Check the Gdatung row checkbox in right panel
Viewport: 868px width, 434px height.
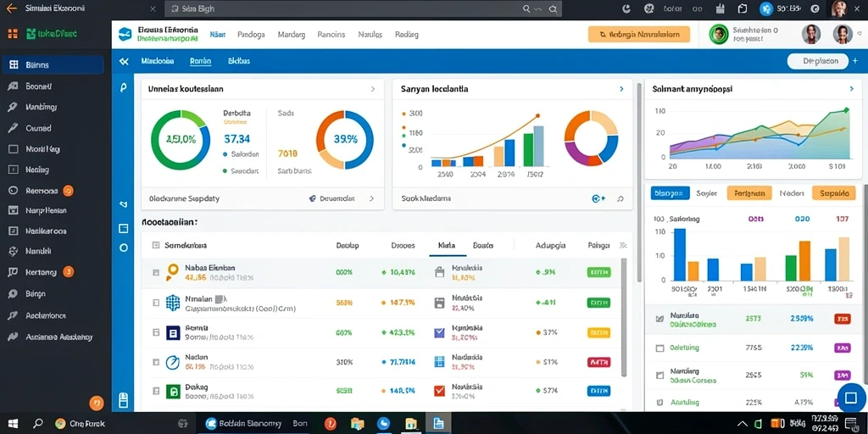[x=659, y=348]
